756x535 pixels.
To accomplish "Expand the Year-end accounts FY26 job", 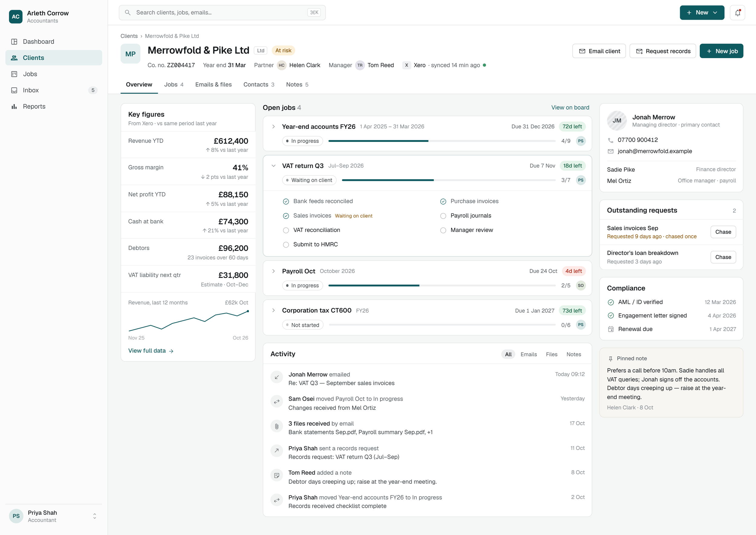I will point(273,126).
